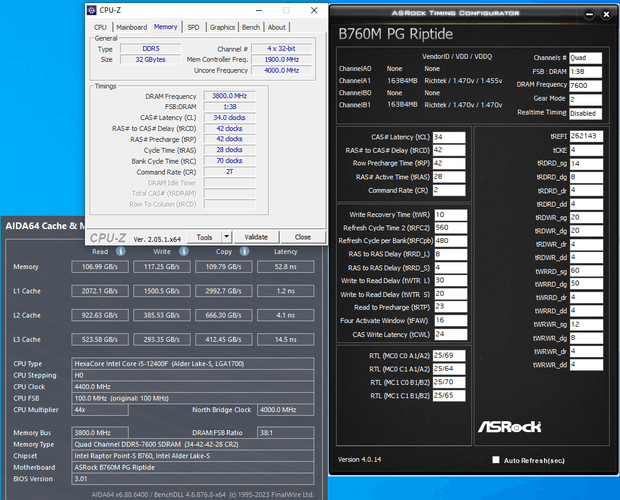
Task: Click the tWTR_L field showing 30
Action: pos(451,281)
